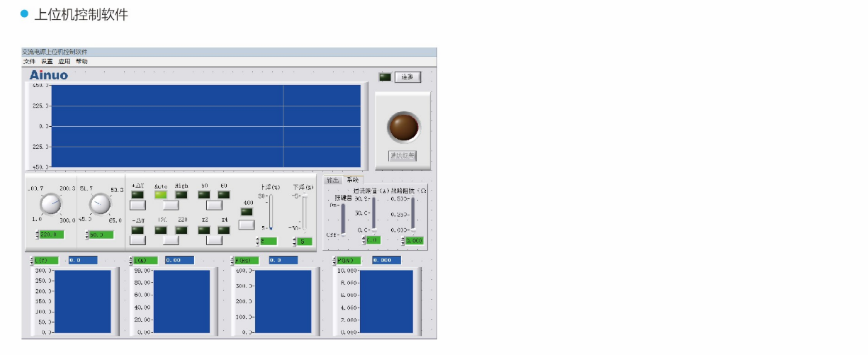
Task: Click the F(Hz) bar chart scaled to 400.0
Action: click(x=283, y=301)
